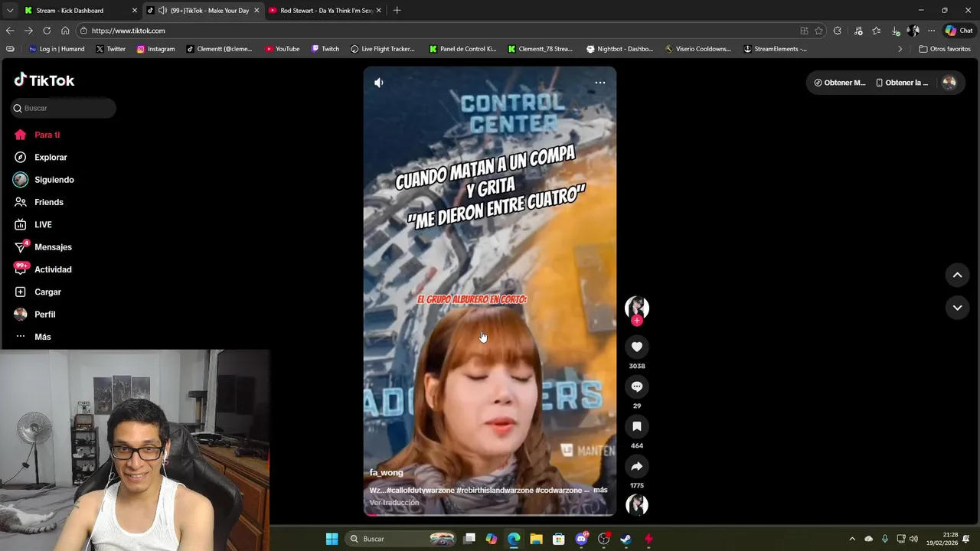Image resolution: width=980 pixels, height=551 pixels.
Task: Open the Copilot Chat button
Action: tap(959, 31)
